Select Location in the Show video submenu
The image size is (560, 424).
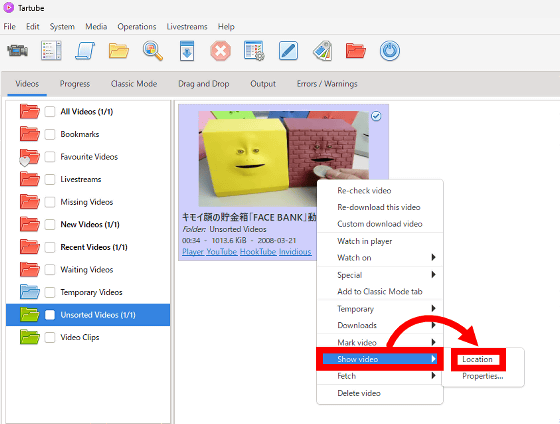coord(477,359)
